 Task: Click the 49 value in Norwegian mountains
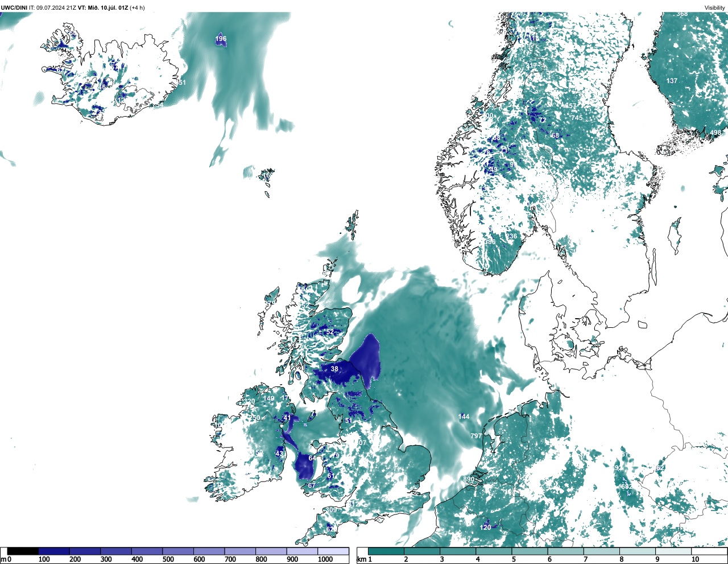tap(494, 170)
